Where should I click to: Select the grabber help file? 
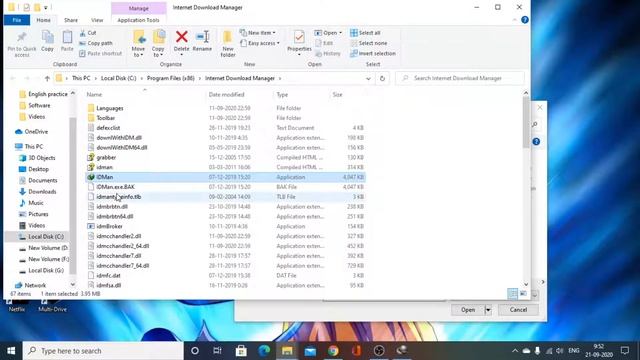click(106, 157)
